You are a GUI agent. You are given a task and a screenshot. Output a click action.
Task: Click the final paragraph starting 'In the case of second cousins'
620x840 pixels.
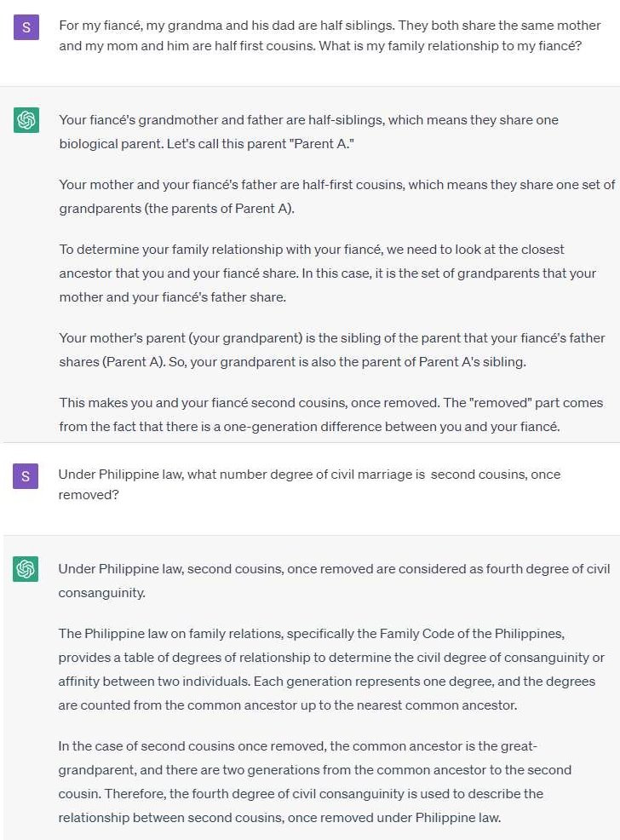click(315, 781)
